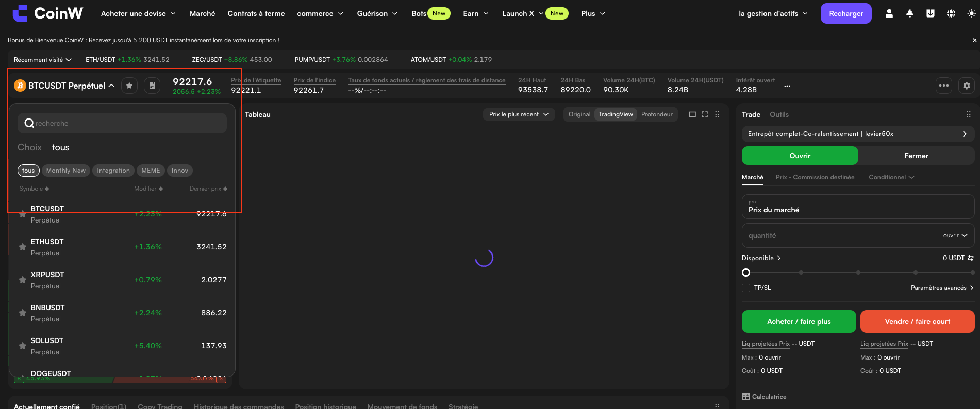Select the Fermer position tab
980x409 pixels.
click(916, 156)
